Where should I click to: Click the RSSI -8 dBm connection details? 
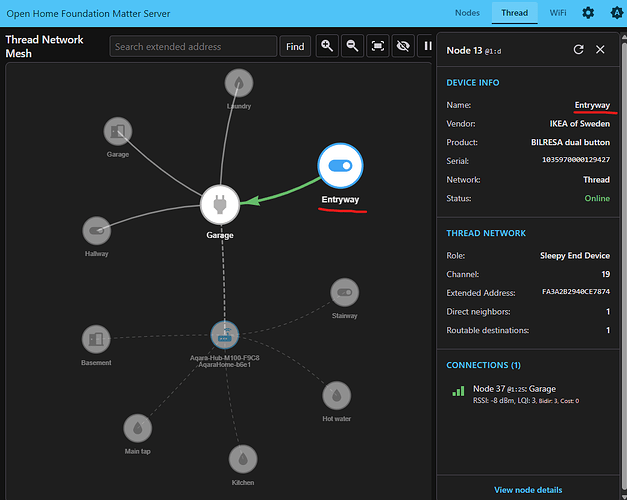point(526,400)
